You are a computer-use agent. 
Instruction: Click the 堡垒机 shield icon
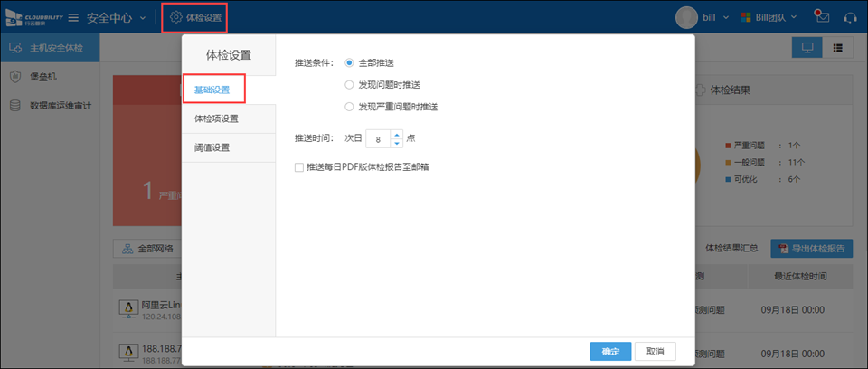click(15, 77)
